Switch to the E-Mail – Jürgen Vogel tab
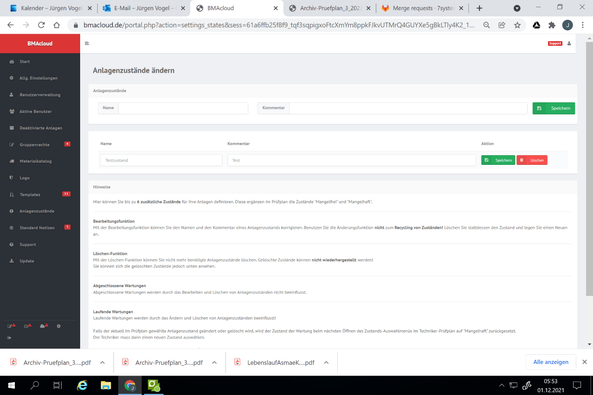The width and height of the screenshot is (593, 395). point(144,8)
